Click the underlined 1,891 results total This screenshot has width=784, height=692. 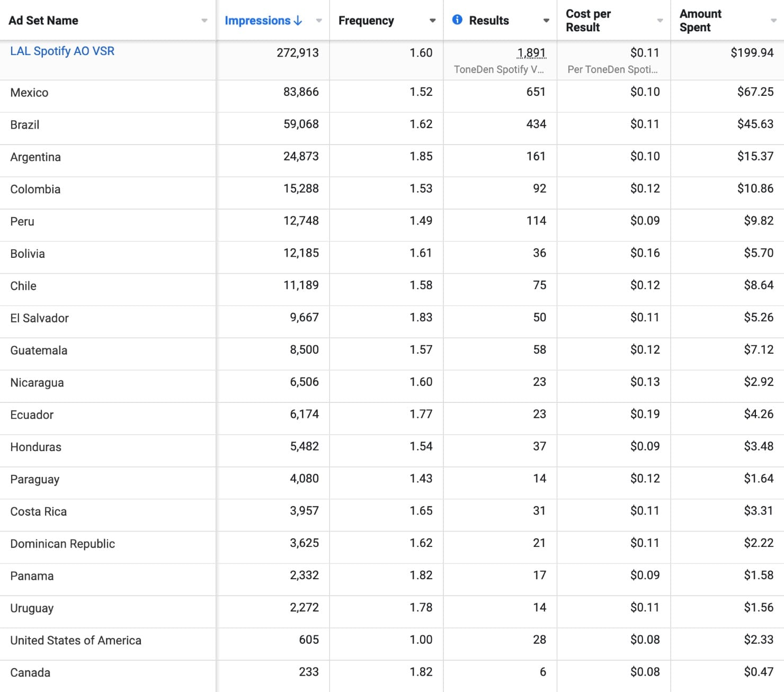(x=531, y=53)
